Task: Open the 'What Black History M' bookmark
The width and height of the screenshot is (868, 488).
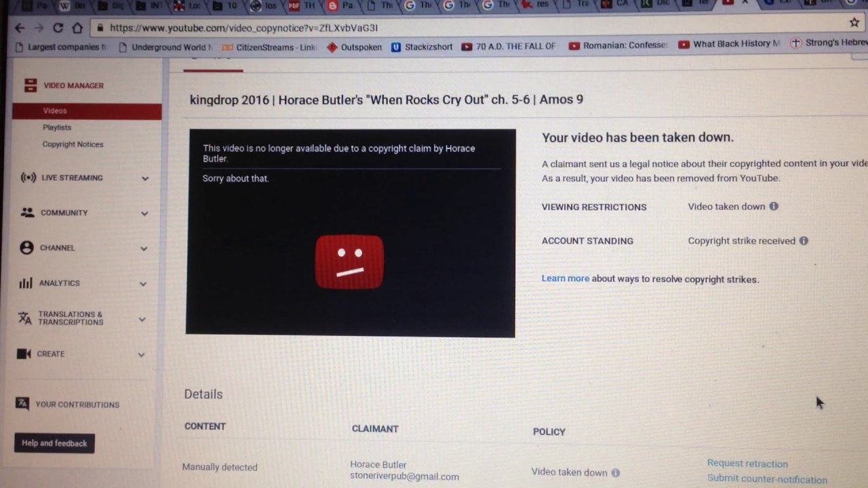Action: (729, 44)
